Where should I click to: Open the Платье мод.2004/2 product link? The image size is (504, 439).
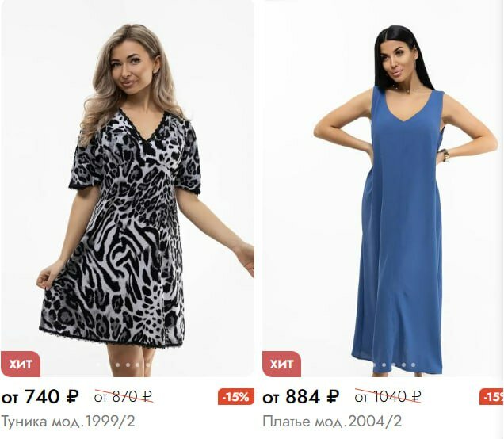(x=332, y=422)
